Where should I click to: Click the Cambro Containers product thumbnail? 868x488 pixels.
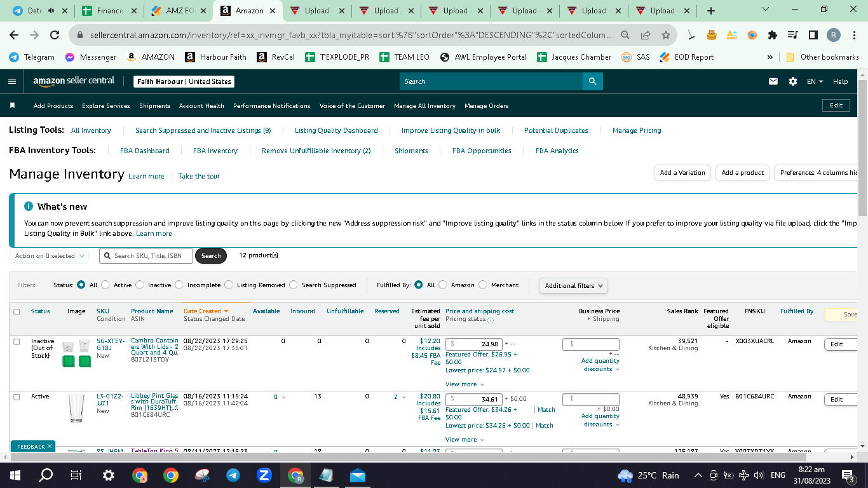77,354
